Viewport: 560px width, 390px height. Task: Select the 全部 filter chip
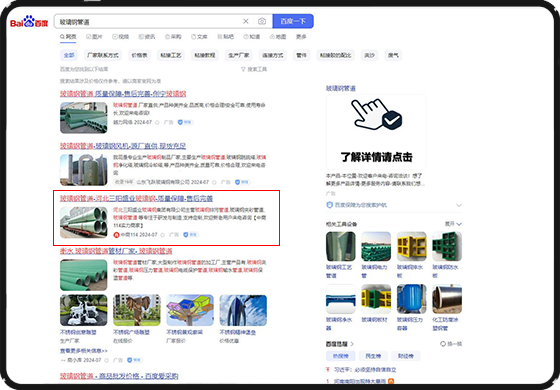[x=69, y=55]
